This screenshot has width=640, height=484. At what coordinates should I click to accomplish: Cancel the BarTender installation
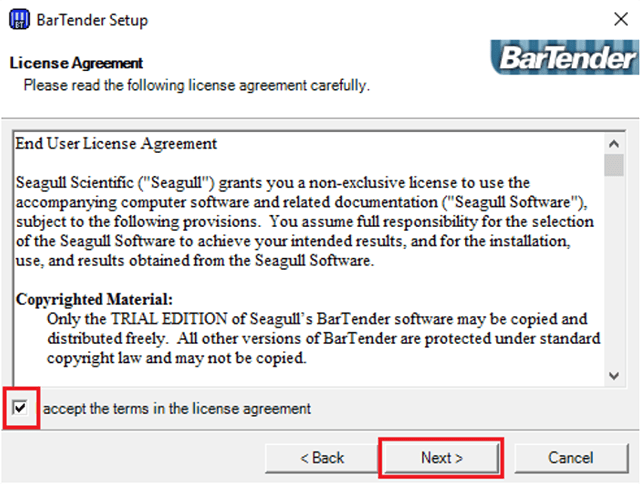(x=571, y=457)
